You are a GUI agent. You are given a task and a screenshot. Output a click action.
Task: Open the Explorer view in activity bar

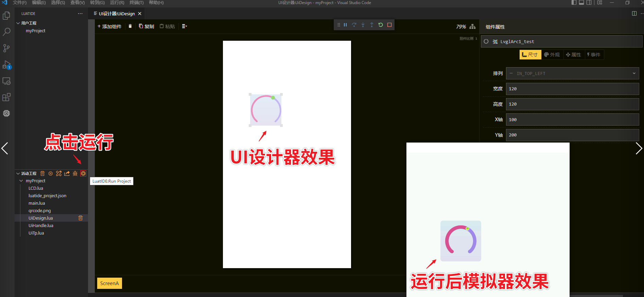(x=6, y=16)
